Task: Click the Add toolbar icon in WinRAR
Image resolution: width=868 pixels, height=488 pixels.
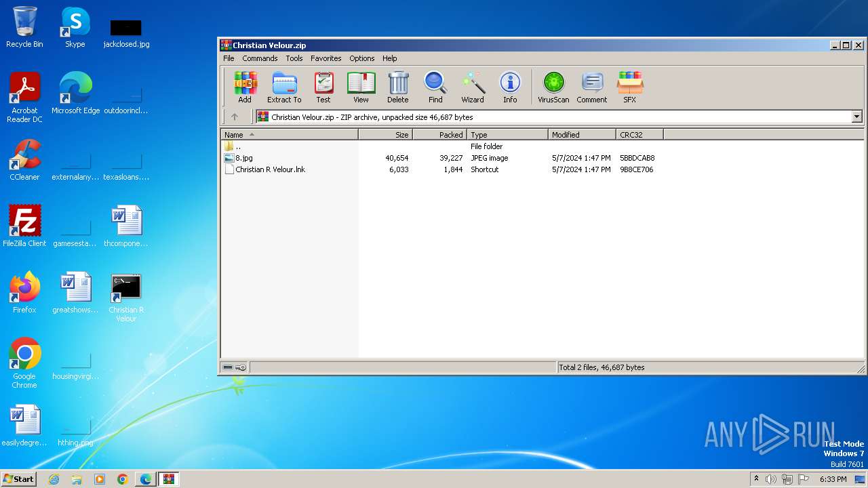Action: 245,87
